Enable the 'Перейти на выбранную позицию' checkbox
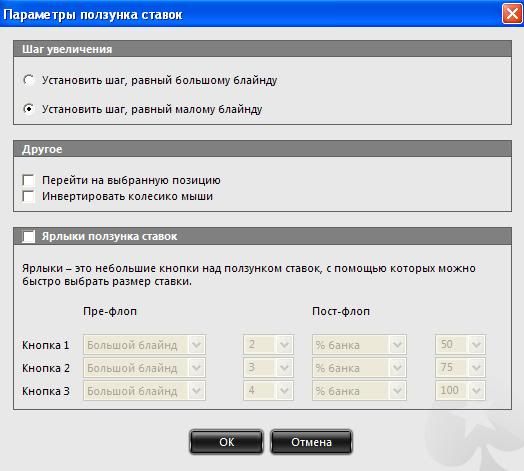Screen dimensions: 524x471 (x=28, y=180)
